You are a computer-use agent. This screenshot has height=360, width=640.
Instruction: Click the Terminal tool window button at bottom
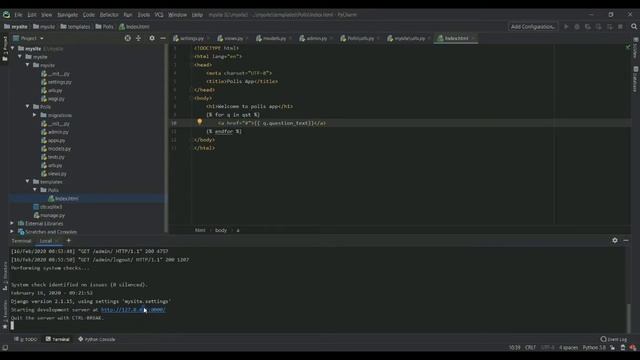click(58, 339)
